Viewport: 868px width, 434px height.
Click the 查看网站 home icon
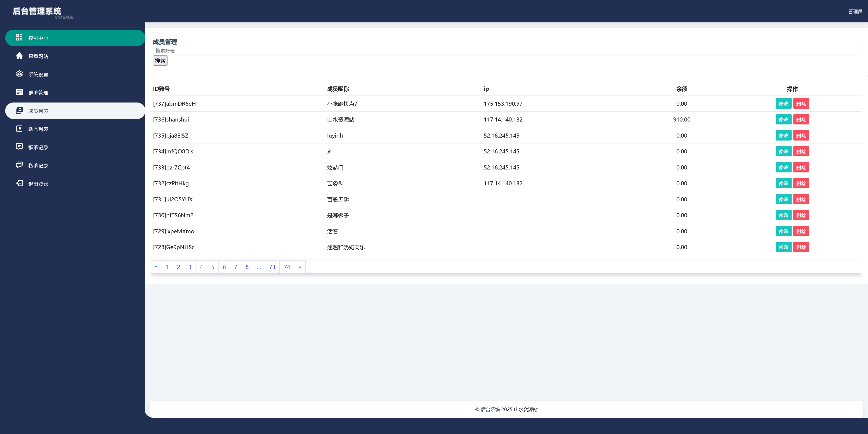19,56
